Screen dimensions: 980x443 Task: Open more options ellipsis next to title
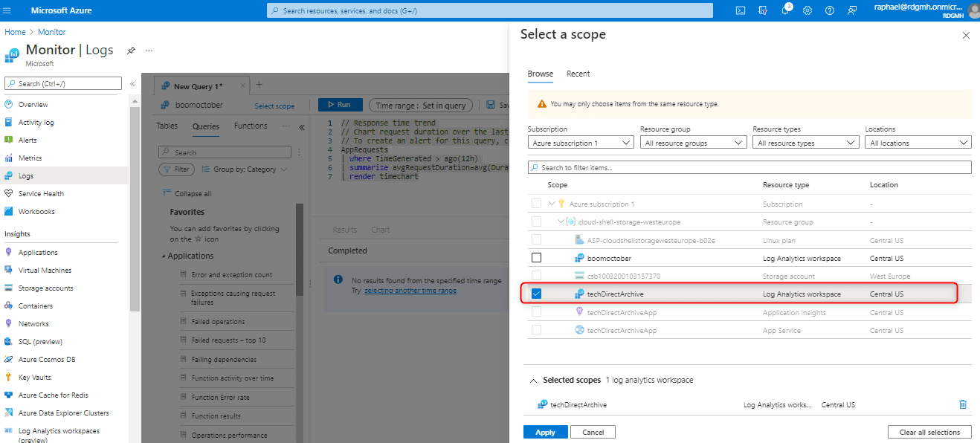[149, 51]
